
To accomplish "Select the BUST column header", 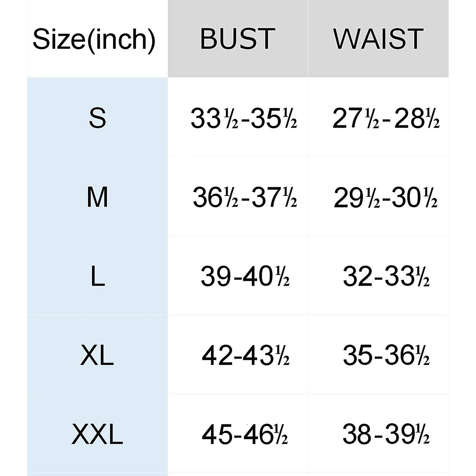I will point(237,39).
